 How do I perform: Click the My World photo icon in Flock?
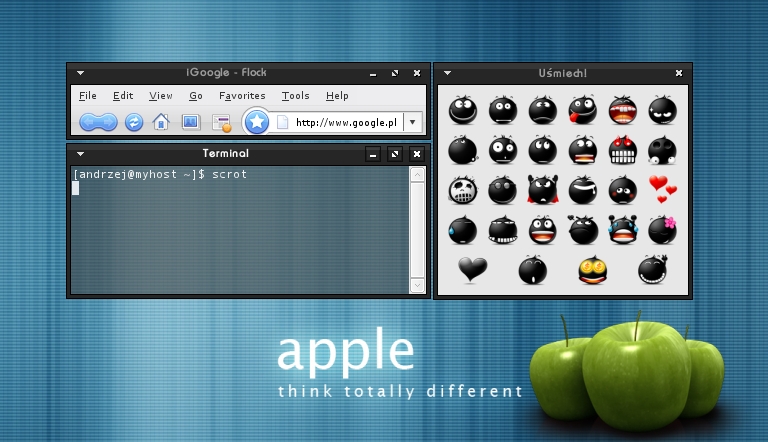[x=191, y=122]
